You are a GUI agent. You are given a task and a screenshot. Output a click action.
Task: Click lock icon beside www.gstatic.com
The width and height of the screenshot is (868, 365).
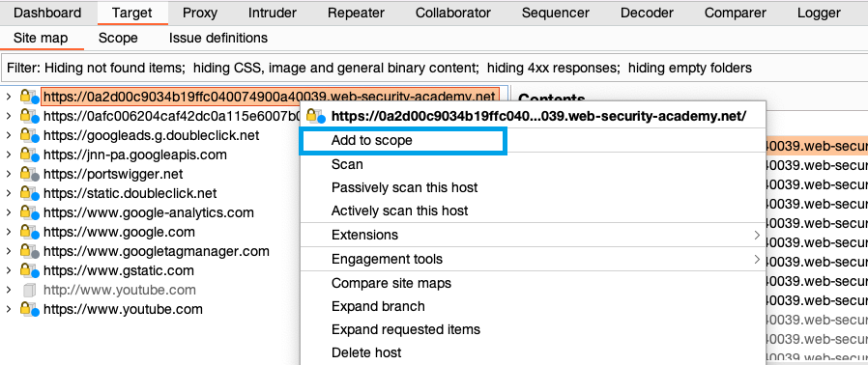point(29,270)
